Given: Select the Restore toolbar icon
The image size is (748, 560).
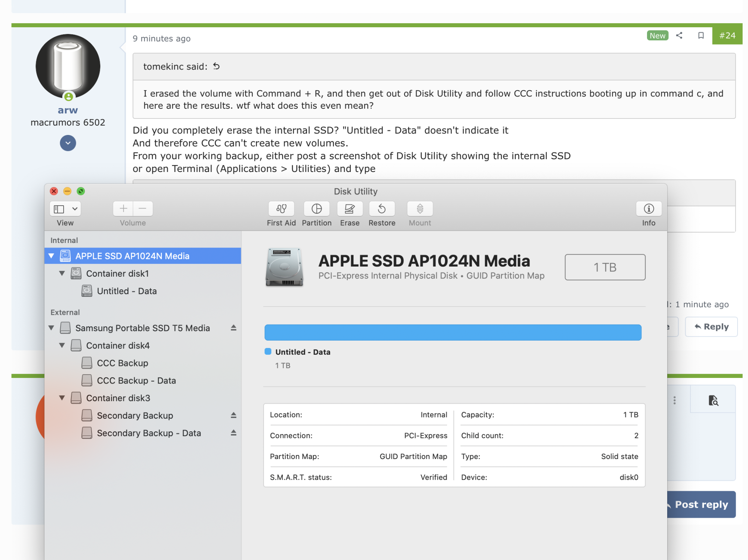Looking at the screenshot, I should 381,209.
